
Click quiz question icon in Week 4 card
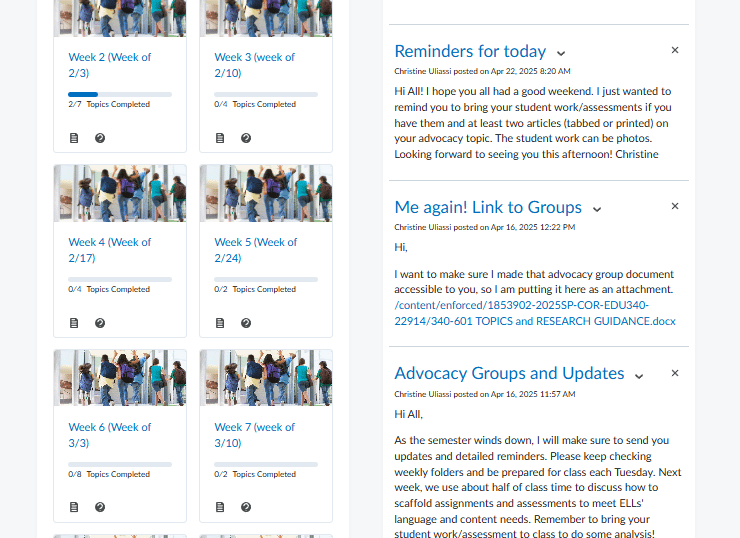tap(100, 323)
